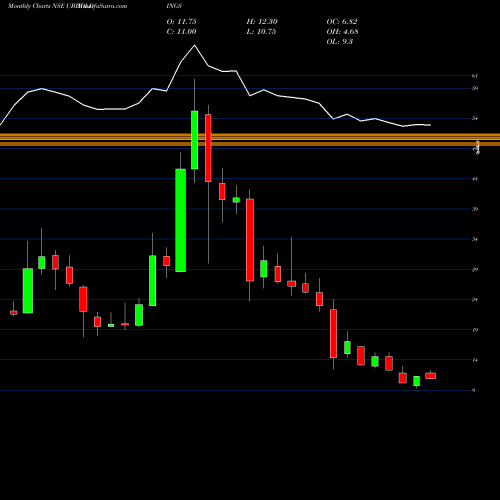This screenshot has width=500, height=500.
Task: Click the "OC: 6.82" reading
Action: point(342,22)
